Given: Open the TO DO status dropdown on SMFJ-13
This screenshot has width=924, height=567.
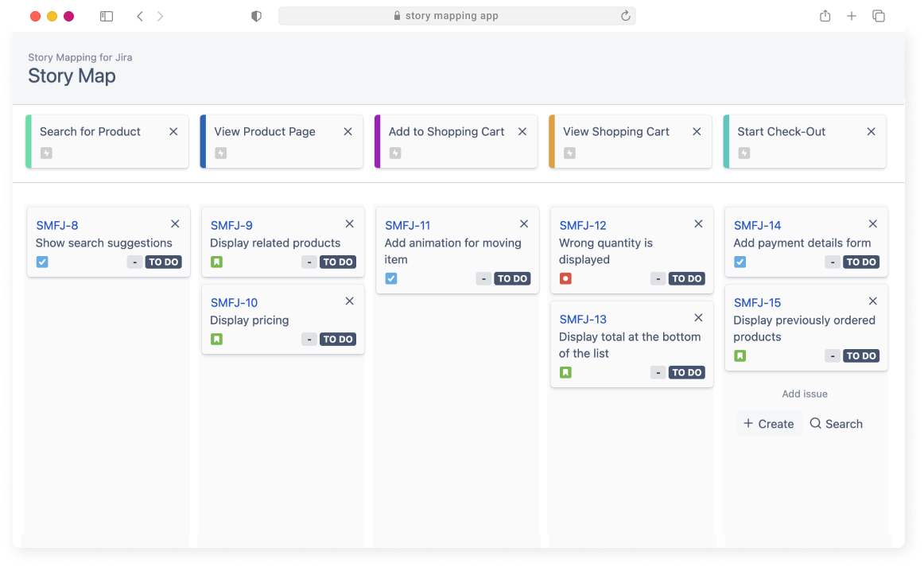Looking at the screenshot, I should tap(686, 372).
